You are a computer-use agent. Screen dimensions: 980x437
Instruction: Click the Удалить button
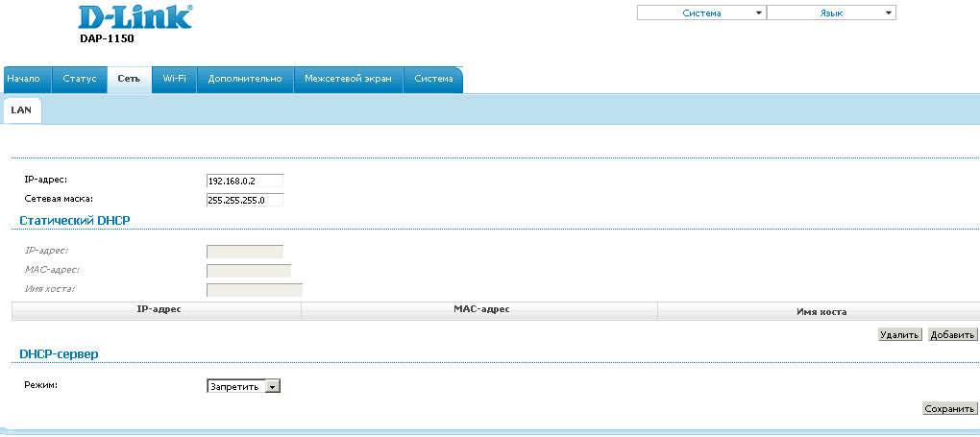pos(899,335)
